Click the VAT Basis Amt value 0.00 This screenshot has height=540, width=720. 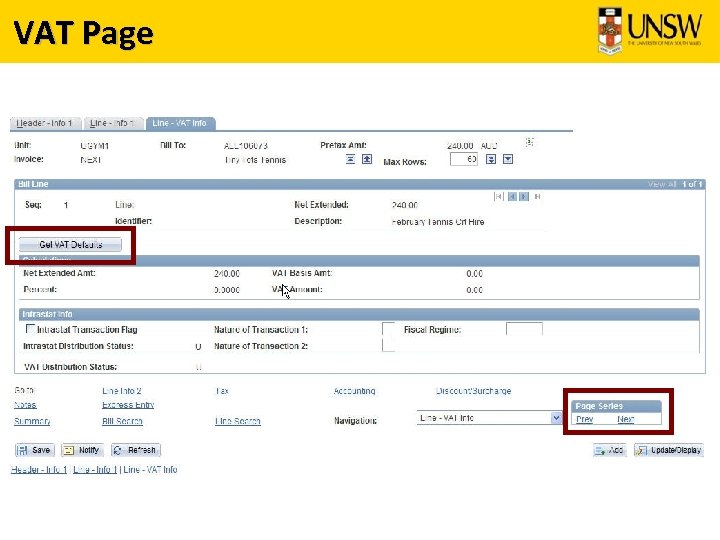(474, 273)
